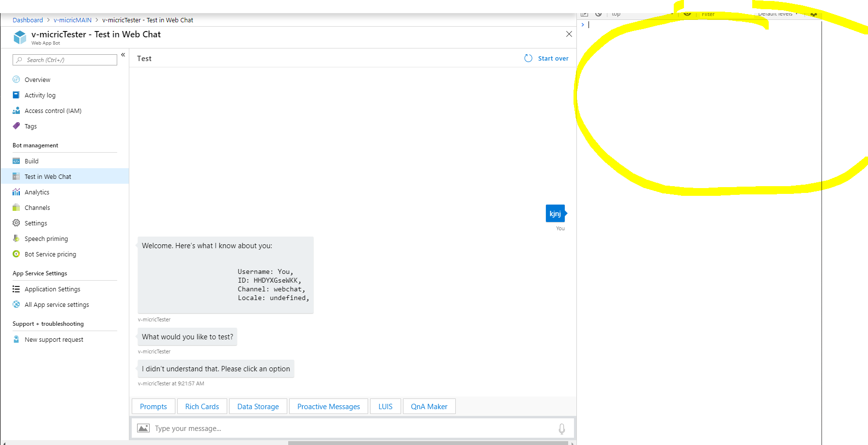Select the Analytics sidebar icon
This screenshot has width=868, height=445.
[x=16, y=192]
